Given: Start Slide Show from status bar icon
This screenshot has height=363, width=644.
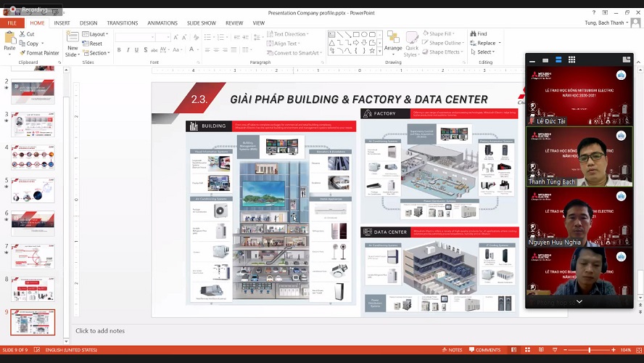Looking at the screenshot, I should click(x=556, y=350).
